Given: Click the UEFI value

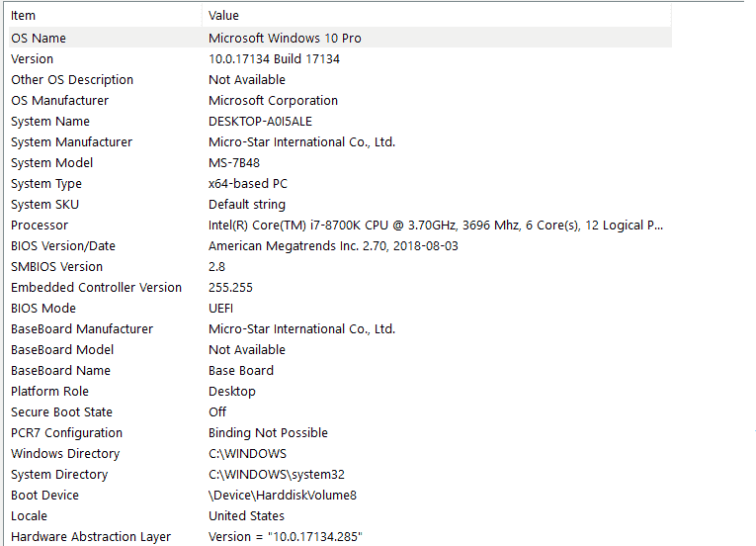Looking at the screenshot, I should point(220,308).
